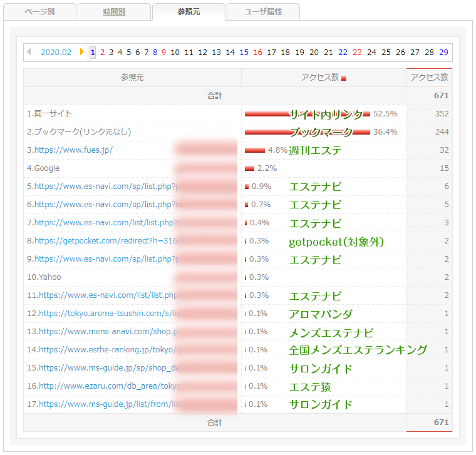Jump to day 9 in date bar
476x455 pixels.
163,53
